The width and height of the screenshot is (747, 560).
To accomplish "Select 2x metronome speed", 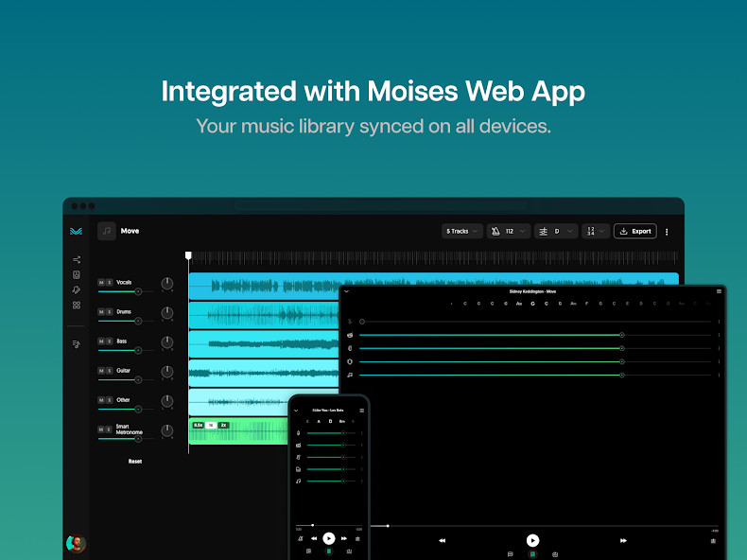I will point(223,425).
